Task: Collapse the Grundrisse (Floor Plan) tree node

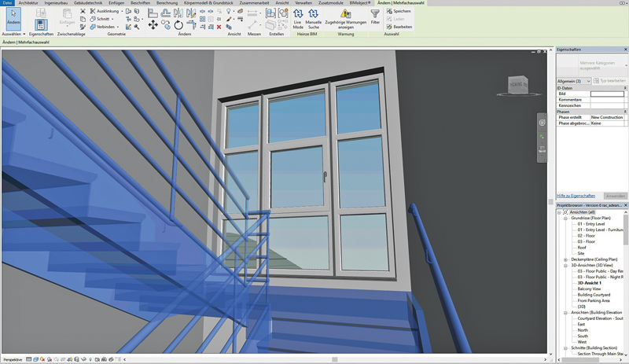Action: [565, 219]
